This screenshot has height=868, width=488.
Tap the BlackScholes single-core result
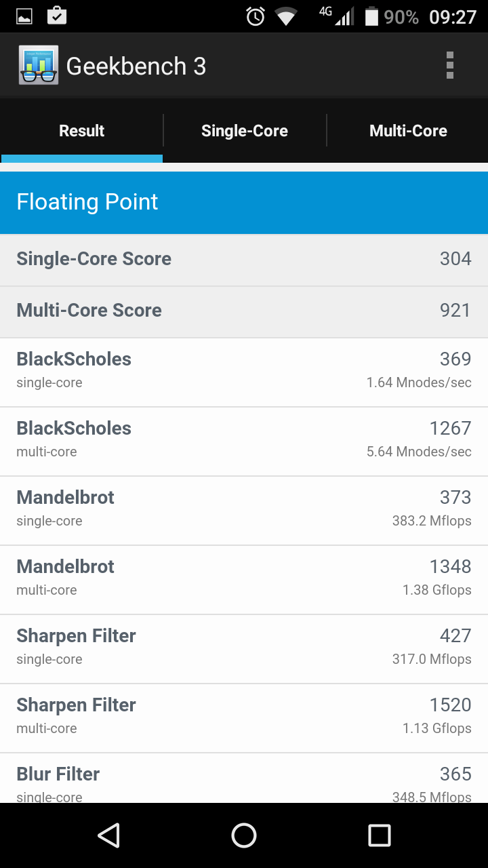(x=244, y=370)
